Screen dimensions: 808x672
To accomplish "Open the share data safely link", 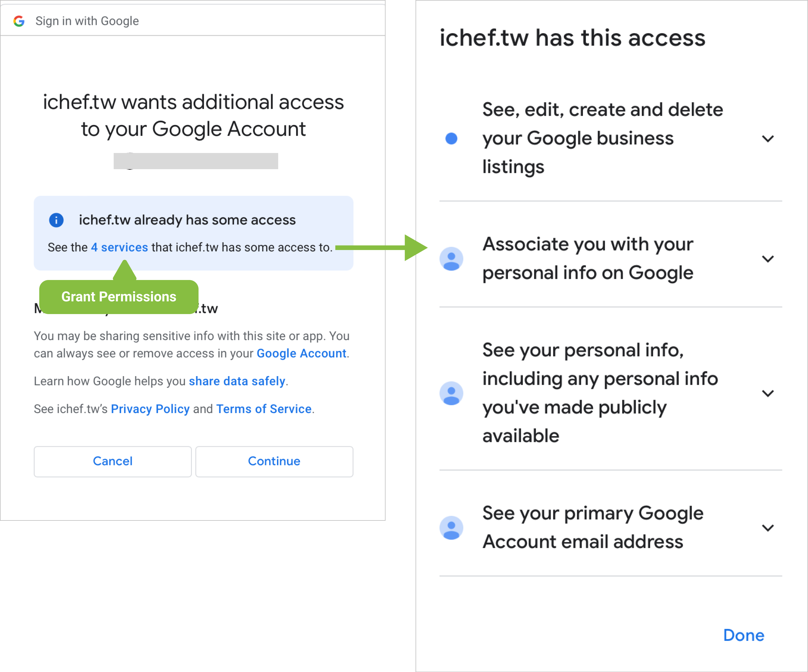I will [237, 381].
